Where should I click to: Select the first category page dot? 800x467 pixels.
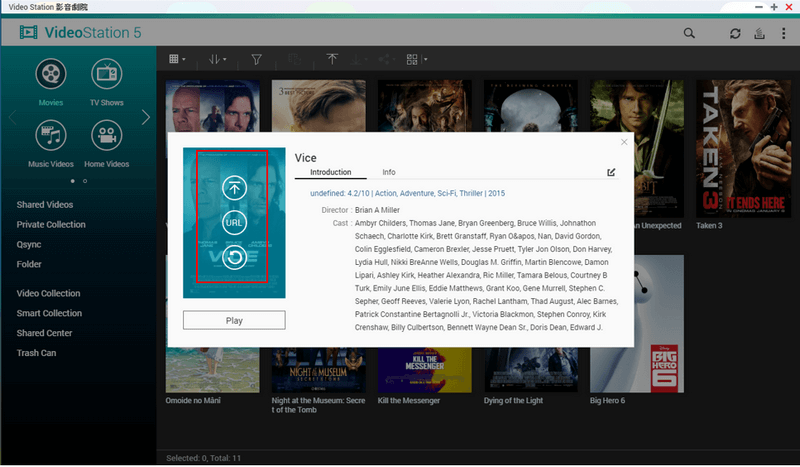[x=72, y=181]
